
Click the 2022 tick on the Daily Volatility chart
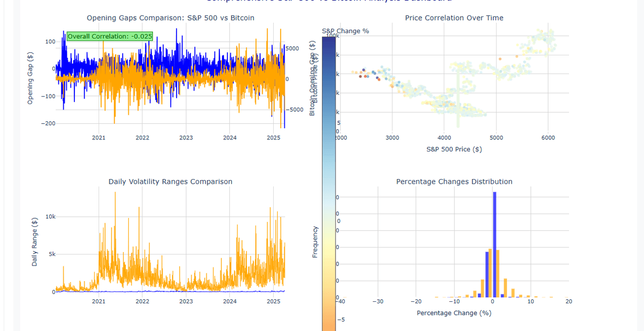(142, 301)
